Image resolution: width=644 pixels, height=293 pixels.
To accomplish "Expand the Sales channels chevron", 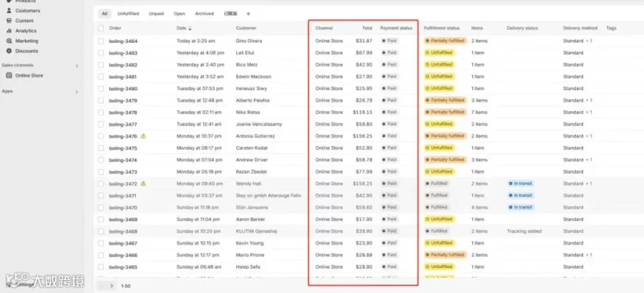I will point(77,66).
